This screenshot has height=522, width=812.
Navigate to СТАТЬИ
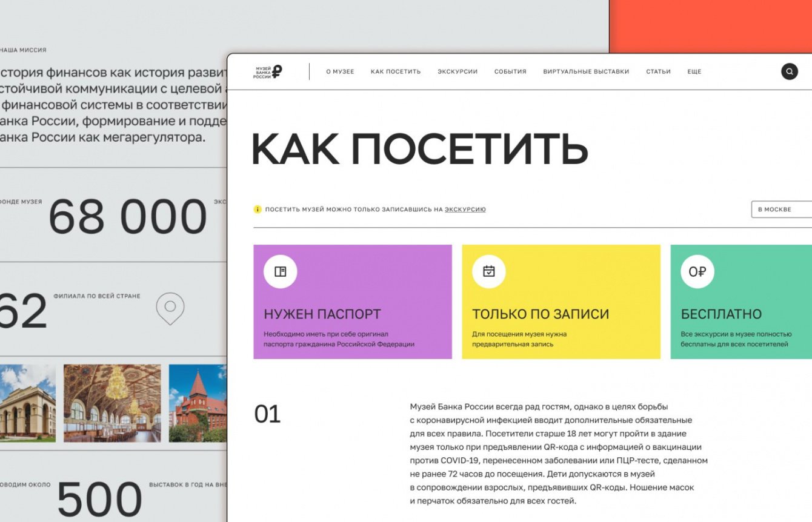coord(658,71)
